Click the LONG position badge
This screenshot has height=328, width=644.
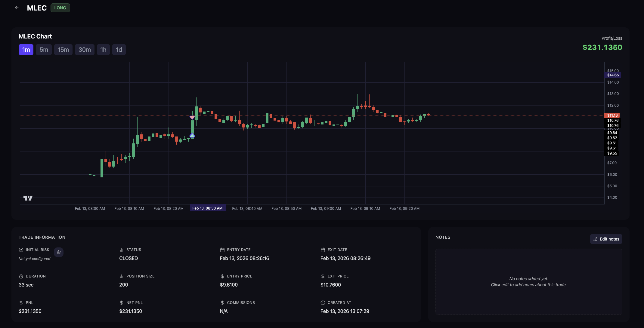point(60,8)
